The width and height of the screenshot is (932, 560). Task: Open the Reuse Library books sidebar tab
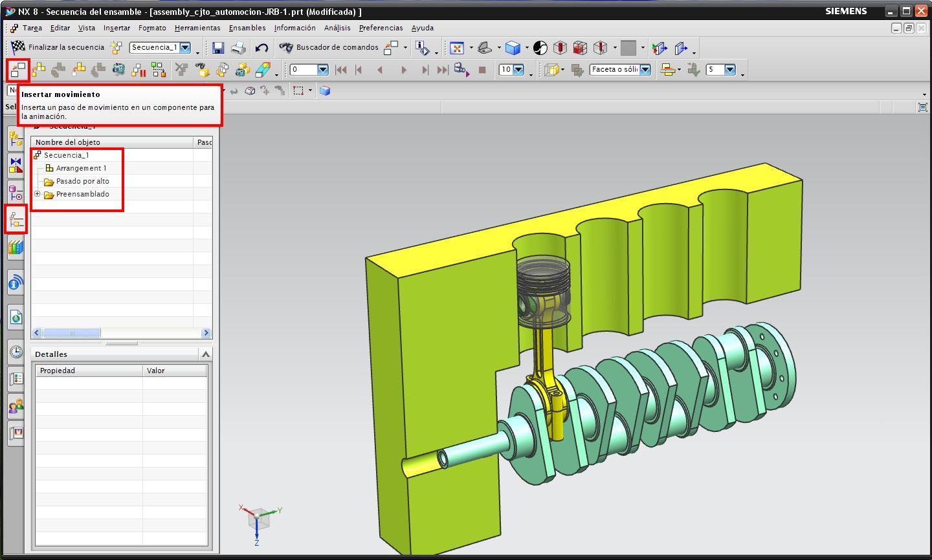tap(16, 247)
